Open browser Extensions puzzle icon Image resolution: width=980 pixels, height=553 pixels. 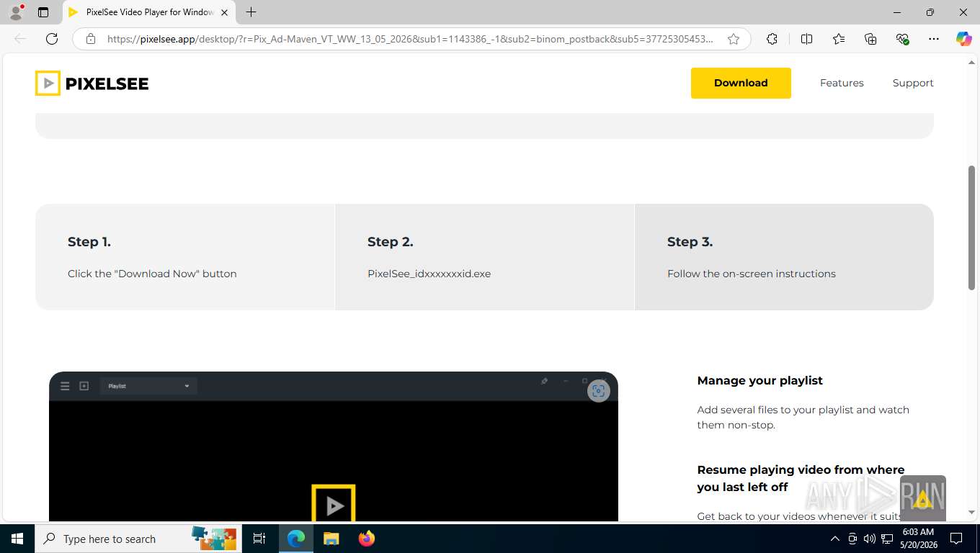[x=772, y=39]
